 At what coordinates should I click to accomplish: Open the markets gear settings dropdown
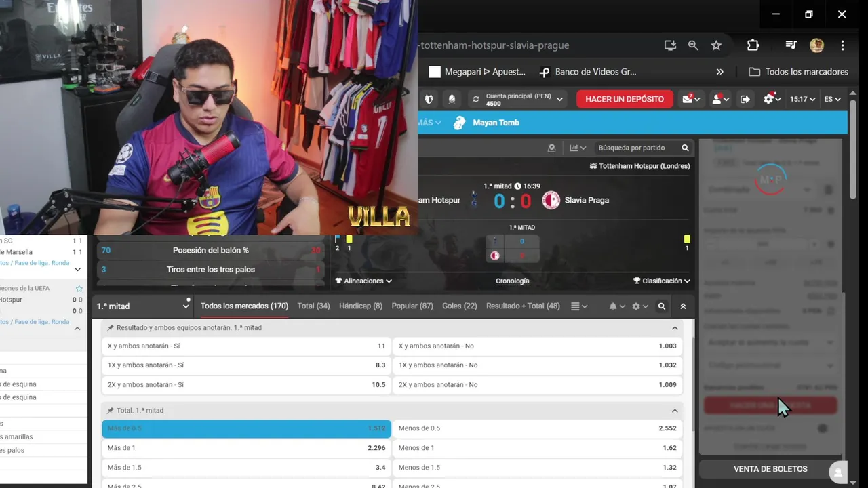point(639,306)
